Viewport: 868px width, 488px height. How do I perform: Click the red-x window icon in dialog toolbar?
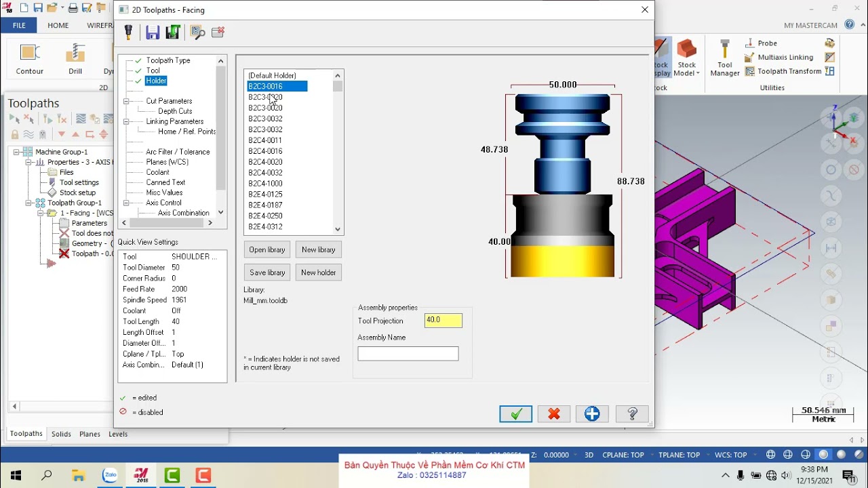tap(218, 32)
